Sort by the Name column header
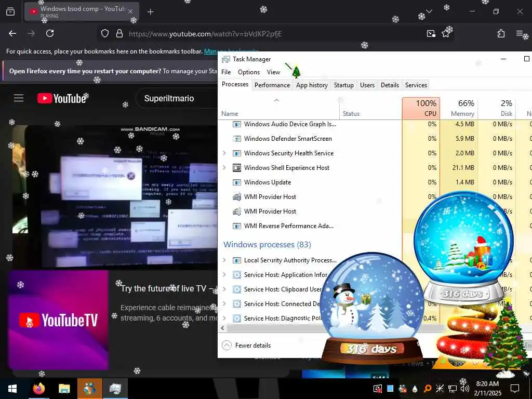This screenshot has width=532, height=399. [278, 109]
